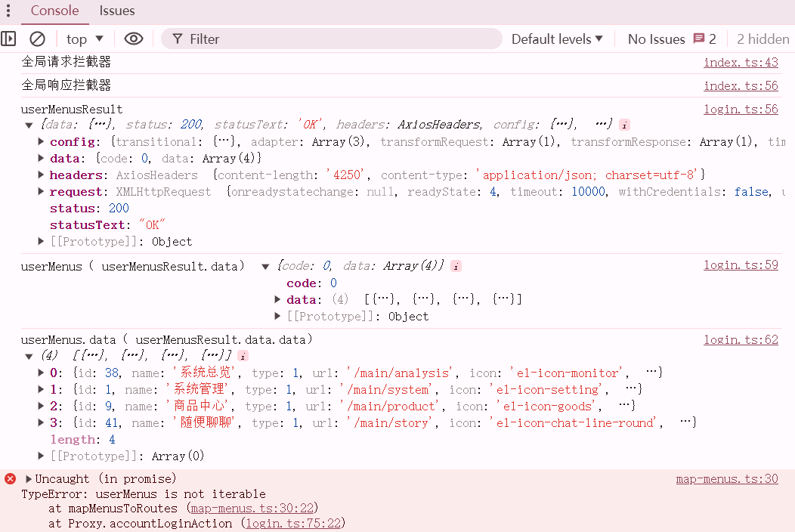Click the filter funnel icon
Viewport: 795px width, 532px height.
coord(178,39)
